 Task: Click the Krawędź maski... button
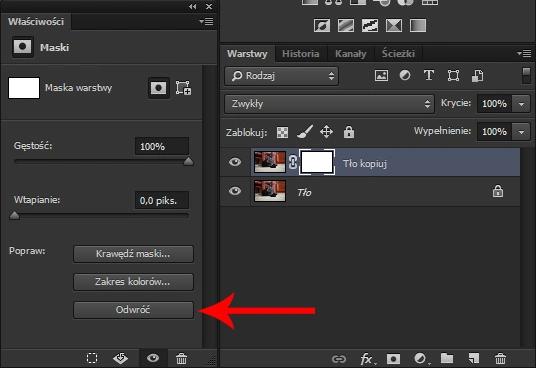point(133,254)
